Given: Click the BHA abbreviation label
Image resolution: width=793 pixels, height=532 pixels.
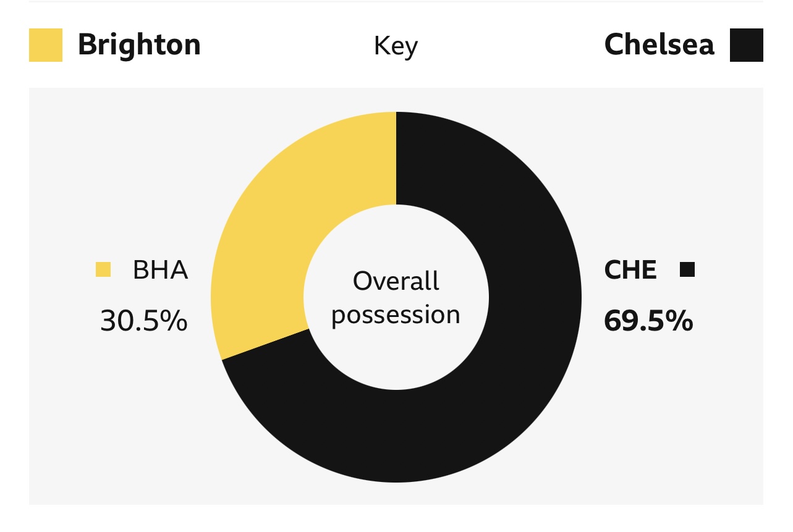Looking at the screenshot, I should (x=160, y=271).
